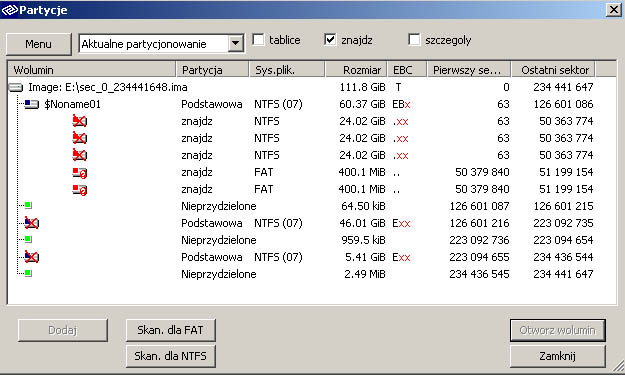Click the Partycja column header
This screenshot has height=378, width=625.
click(212, 70)
